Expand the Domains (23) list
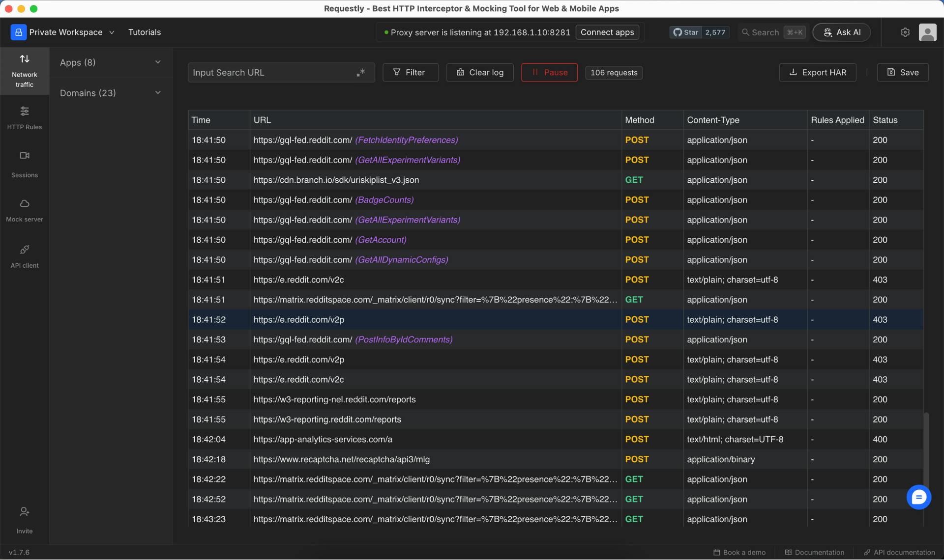Viewport: 944px width, 560px height. tap(111, 93)
